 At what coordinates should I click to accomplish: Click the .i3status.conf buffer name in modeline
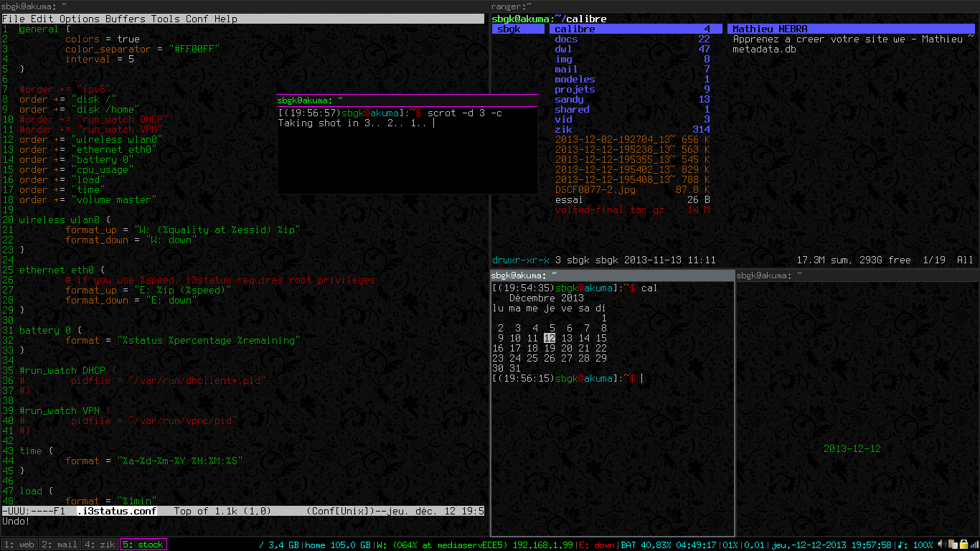tap(116, 511)
